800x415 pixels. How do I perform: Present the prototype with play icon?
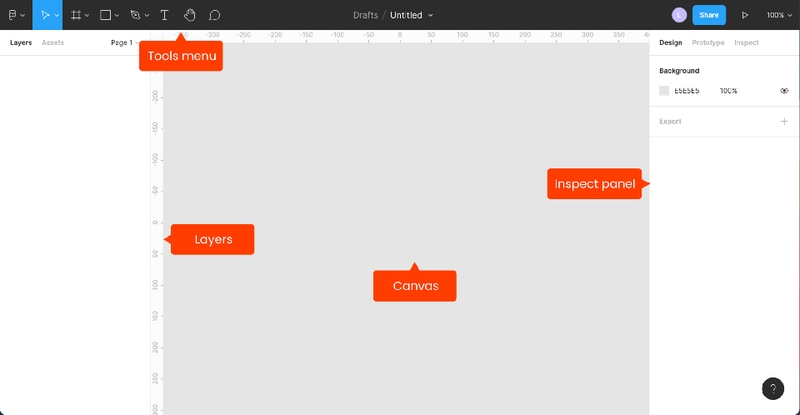[745, 15]
